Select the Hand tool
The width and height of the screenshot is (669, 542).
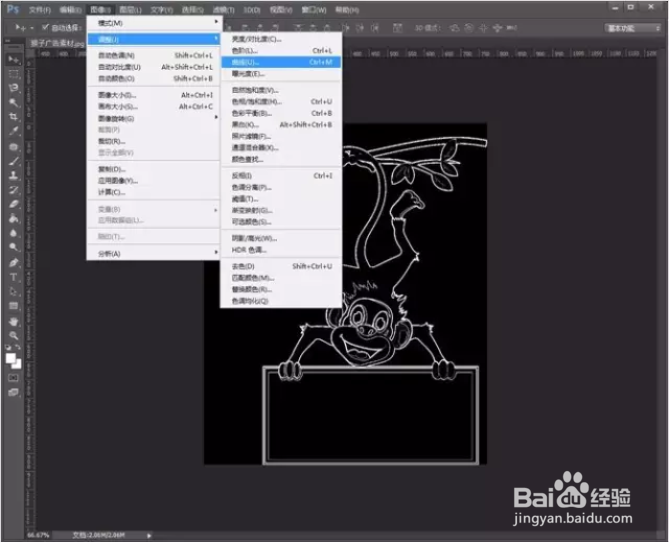[x=13, y=321]
